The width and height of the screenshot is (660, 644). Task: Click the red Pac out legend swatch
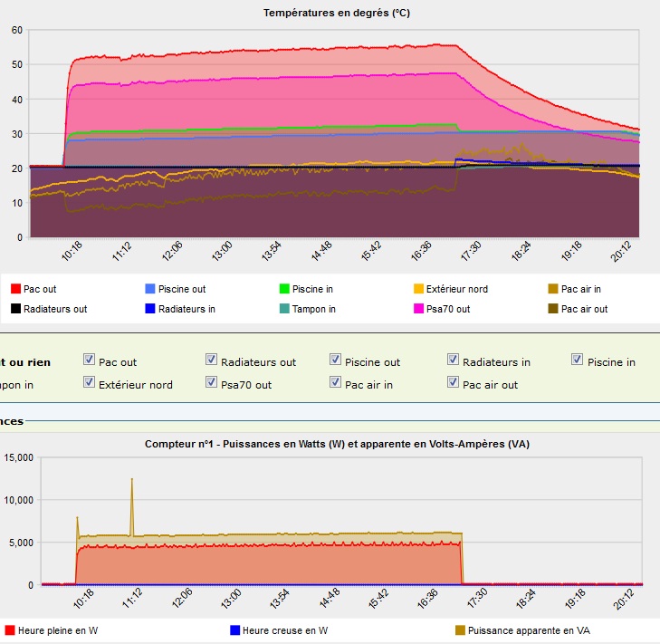(14, 289)
